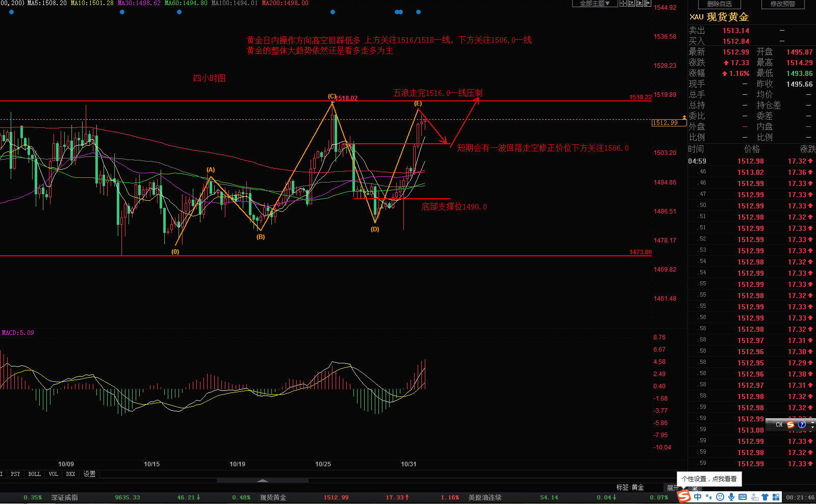Switch to the VOL indicator tab

(54, 474)
